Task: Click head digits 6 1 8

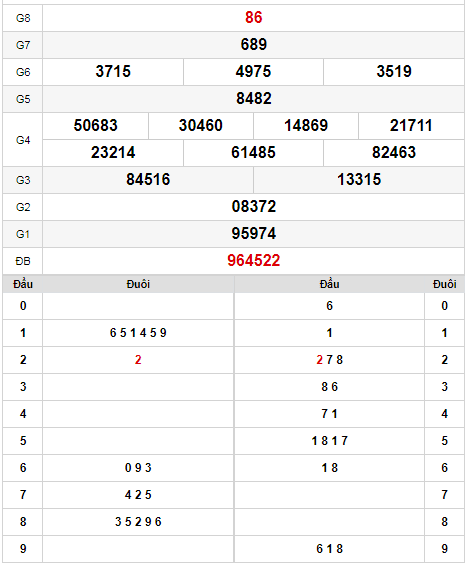Action: (330, 549)
